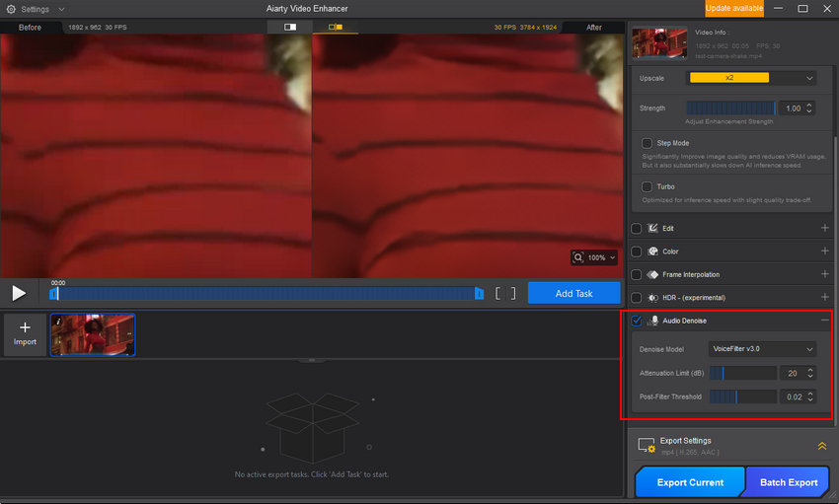Click the Video Info thumbnail

(x=659, y=41)
